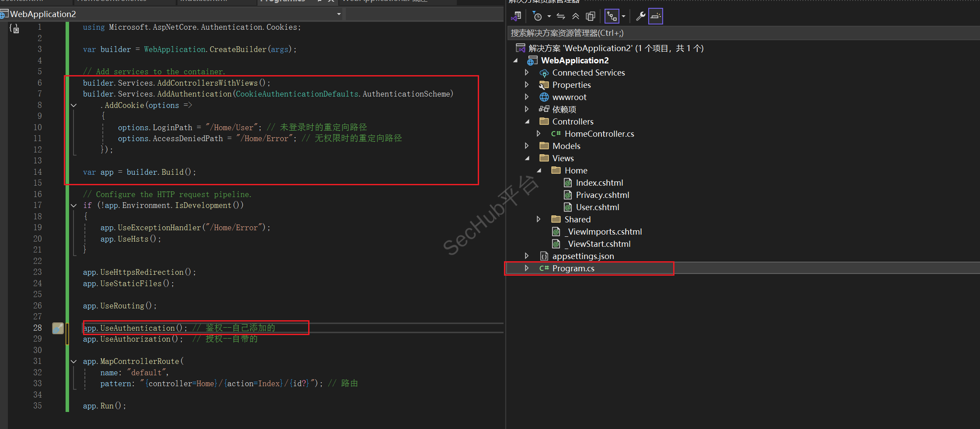Collapse the AddCookie code block outline

coord(74,105)
